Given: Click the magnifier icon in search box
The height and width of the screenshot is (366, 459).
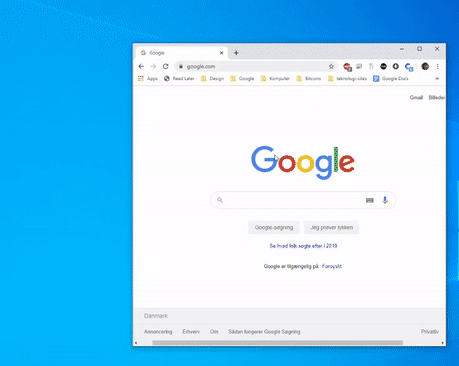Looking at the screenshot, I should tap(220, 200).
